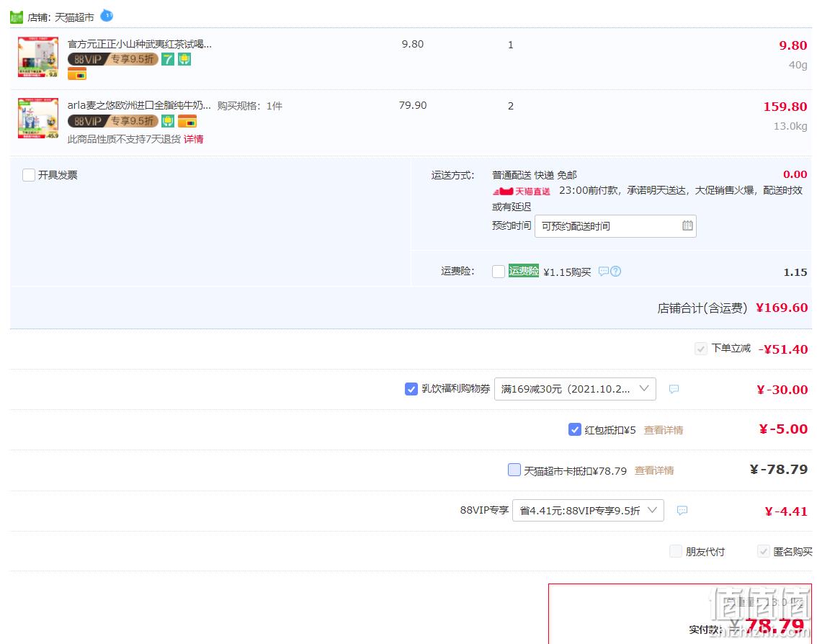Click the 天猫直送 delivery logo
The image size is (817, 644).
(x=521, y=191)
